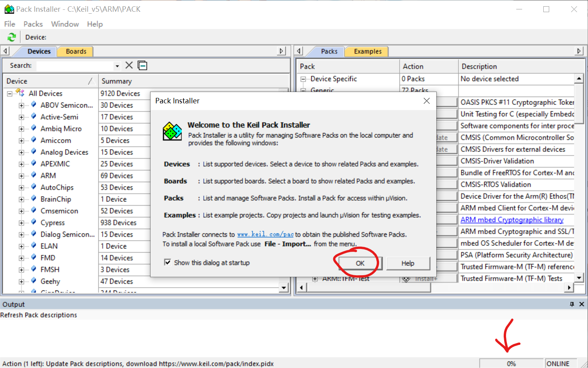Close the Output panel
This screenshot has width=588, height=368.
point(582,304)
